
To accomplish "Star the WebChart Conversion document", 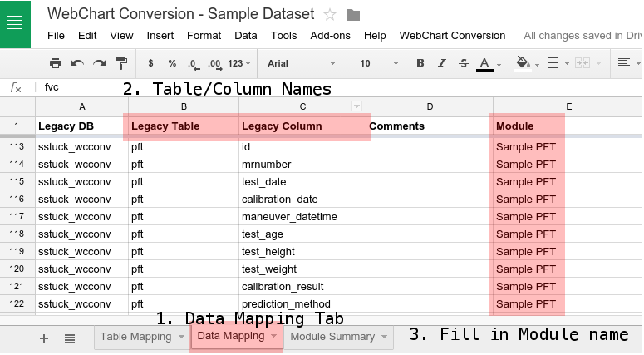I will tap(330, 14).
